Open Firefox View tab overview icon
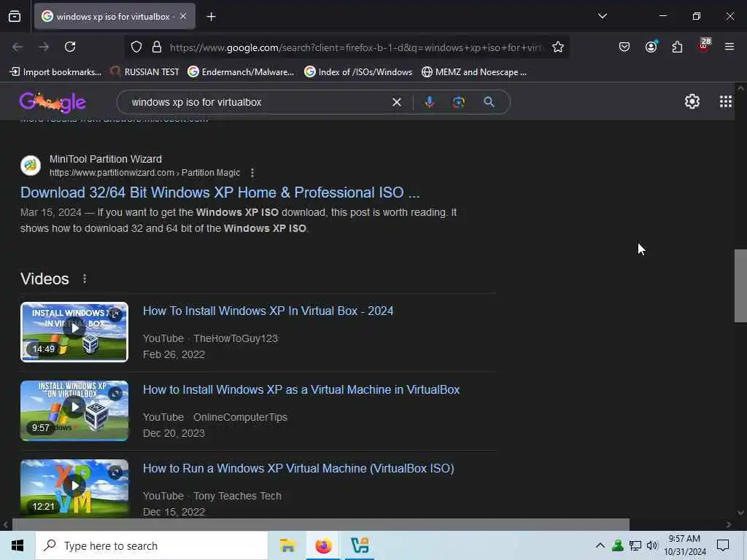This screenshot has width=747, height=560. click(x=15, y=17)
